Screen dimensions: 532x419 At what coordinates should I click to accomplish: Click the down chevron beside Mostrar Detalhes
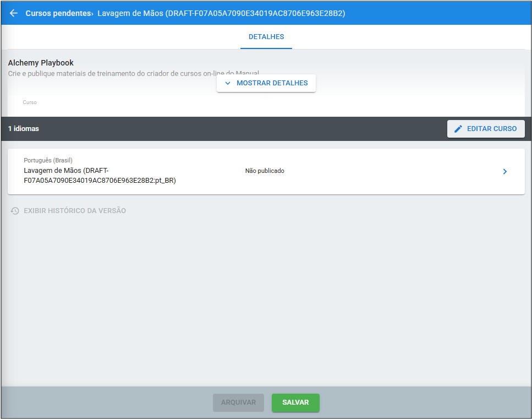pos(228,83)
